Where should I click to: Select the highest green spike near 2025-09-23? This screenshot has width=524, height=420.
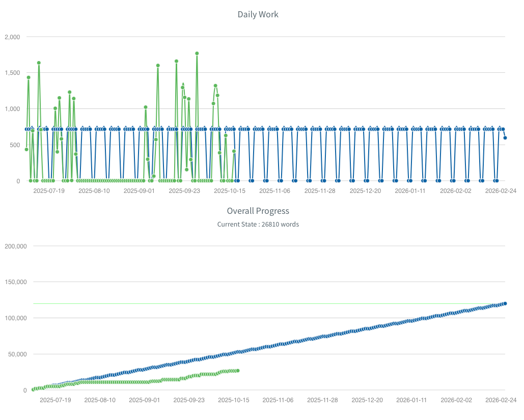point(197,52)
